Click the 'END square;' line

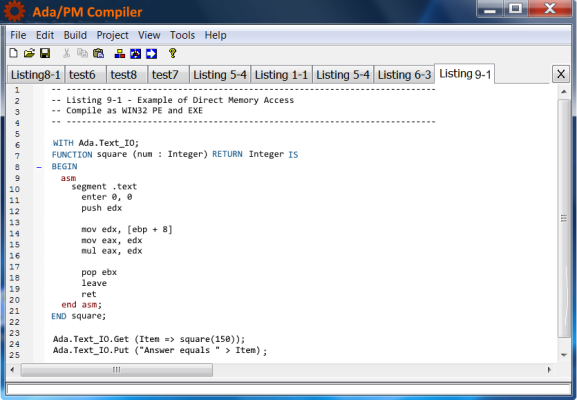point(79,316)
